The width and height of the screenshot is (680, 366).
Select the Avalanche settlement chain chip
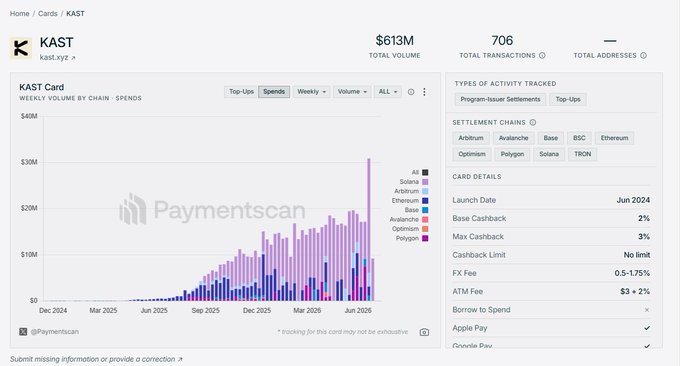click(x=513, y=138)
